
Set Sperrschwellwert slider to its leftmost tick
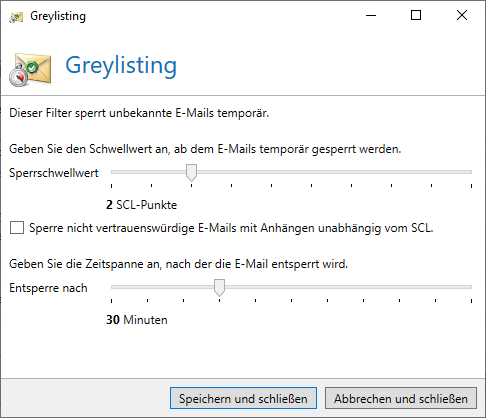tap(111, 172)
